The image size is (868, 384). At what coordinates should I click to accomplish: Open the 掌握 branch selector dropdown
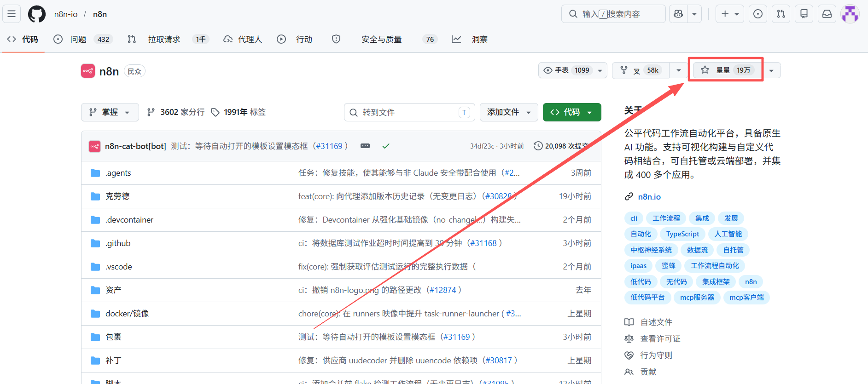tap(110, 112)
